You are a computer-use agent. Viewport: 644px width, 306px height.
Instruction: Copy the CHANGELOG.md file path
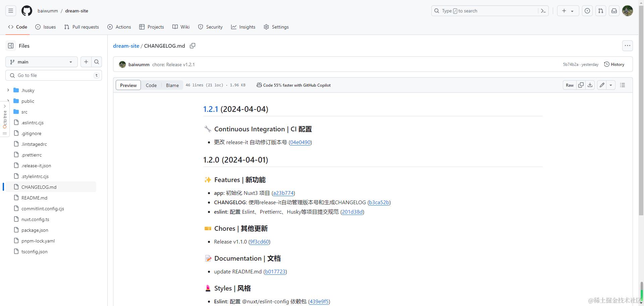193,46
